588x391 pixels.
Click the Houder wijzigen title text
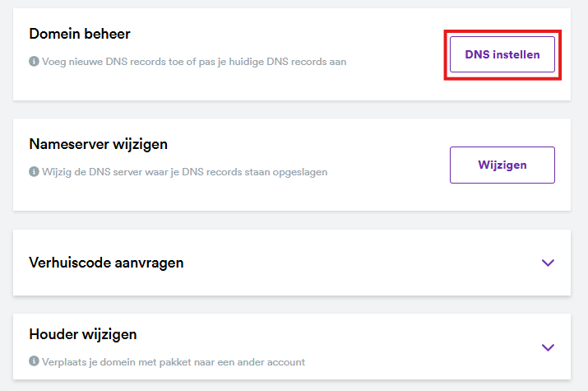[82, 334]
